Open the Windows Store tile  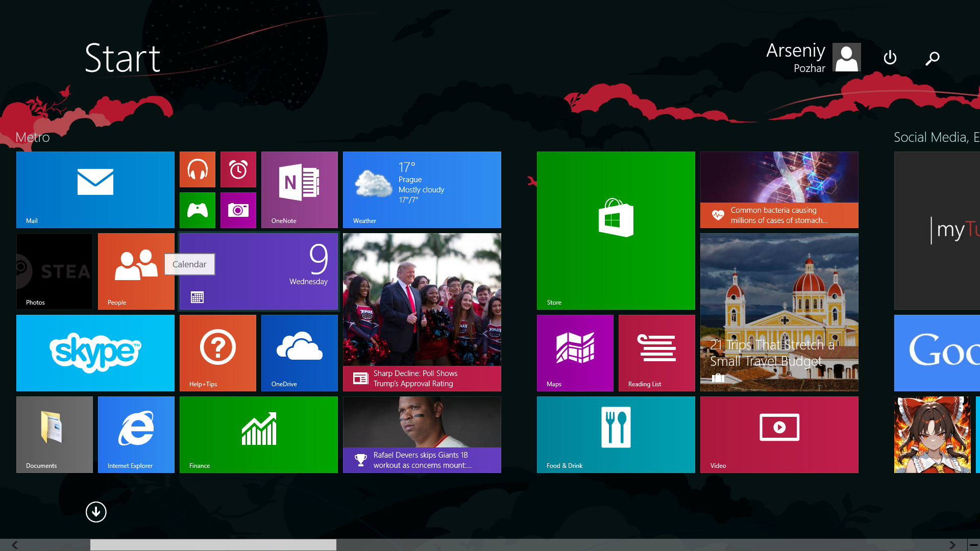616,230
